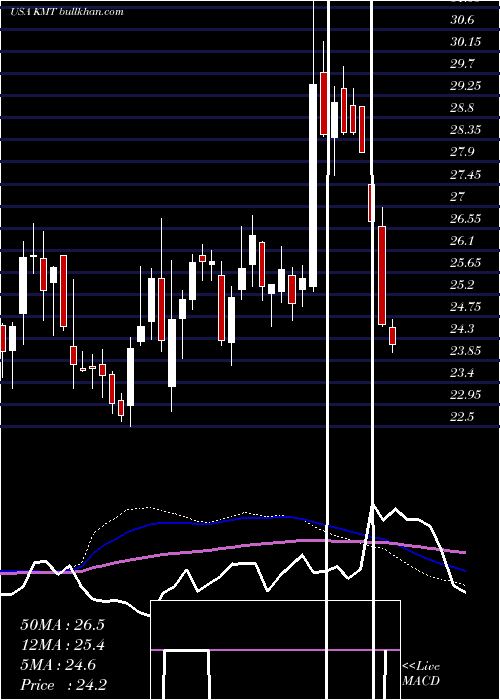This screenshot has height=700, width=500.
Task: Select the 27.9 price axis label
Action: pyautogui.click(x=462, y=152)
